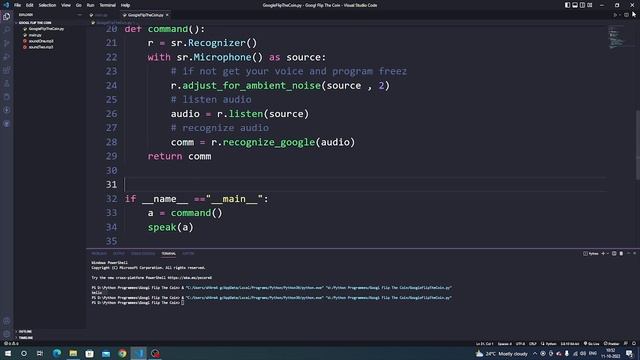This screenshot has height=360, width=640.
Task: Open the Extensions view in activity bar
Action: pyautogui.click(x=7, y=70)
